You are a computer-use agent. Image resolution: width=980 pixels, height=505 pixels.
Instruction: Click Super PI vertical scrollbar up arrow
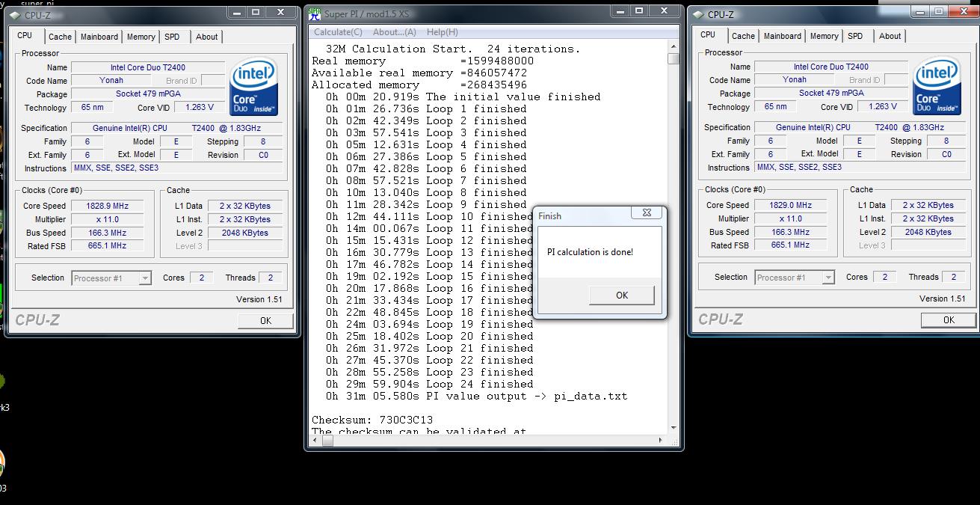click(674, 47)
